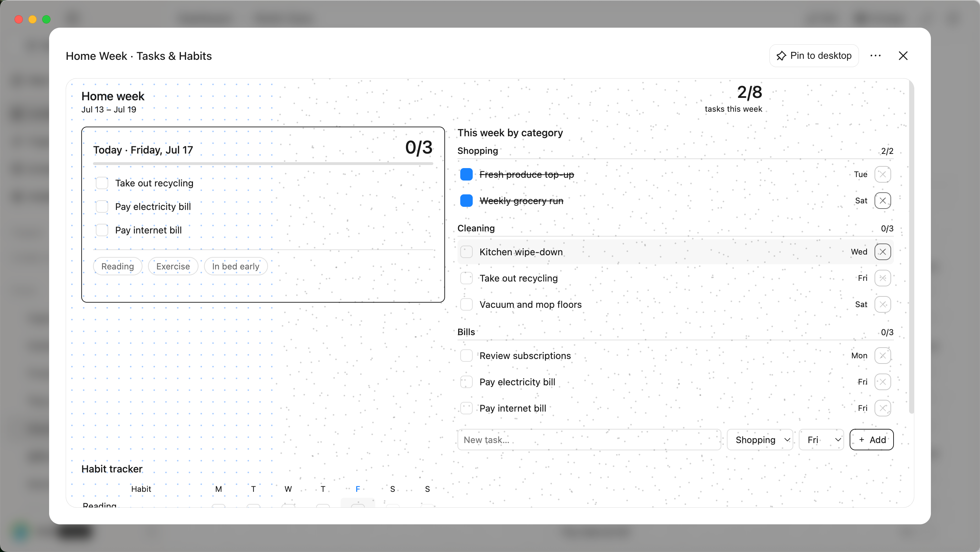Delete the Pay internet bill category task
The width and height of the screenshot is (980, 552).
882,408
